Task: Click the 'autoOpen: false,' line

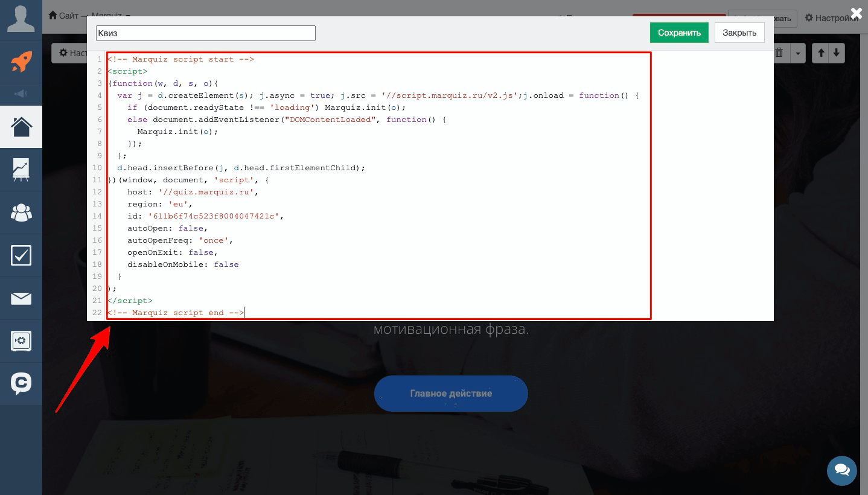Action: 167,228
